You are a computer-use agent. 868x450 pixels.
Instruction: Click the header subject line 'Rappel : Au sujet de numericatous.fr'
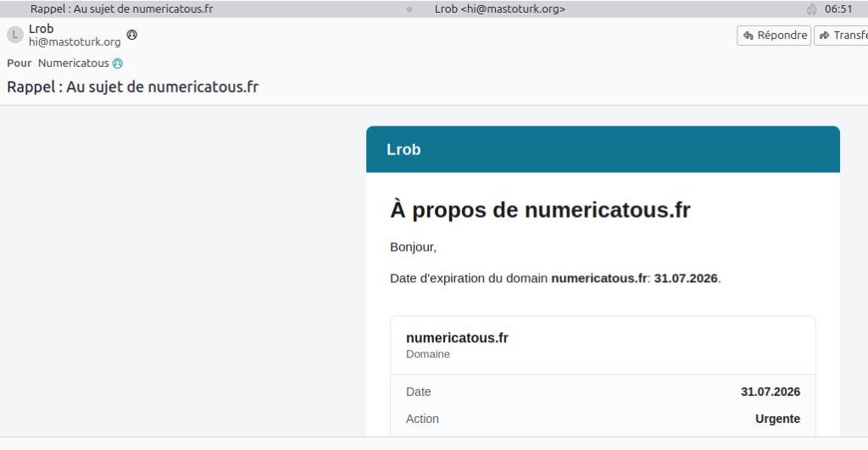(x=133, y=87)
